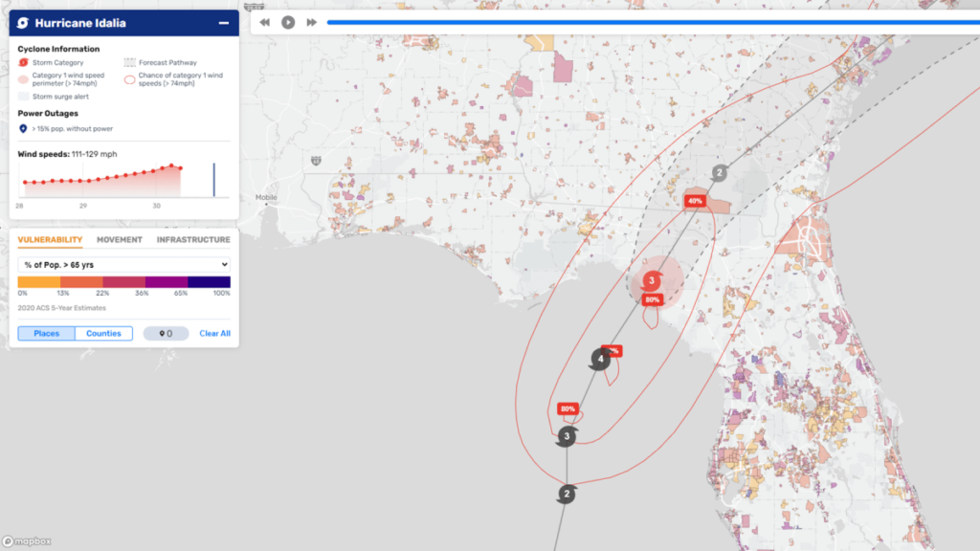Switch to the Counties view
Viewport: 980px width, 551px height.
tap(103, 334)
